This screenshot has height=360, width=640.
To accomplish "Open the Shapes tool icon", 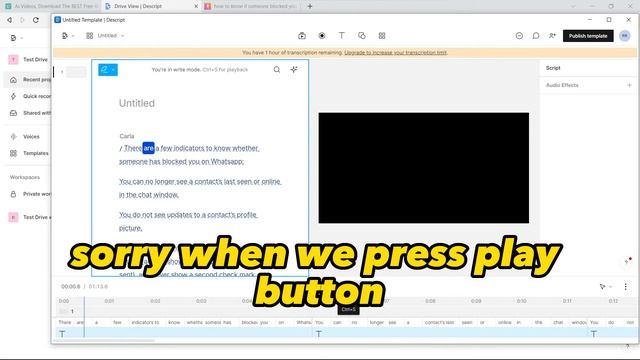I will 362,36.
